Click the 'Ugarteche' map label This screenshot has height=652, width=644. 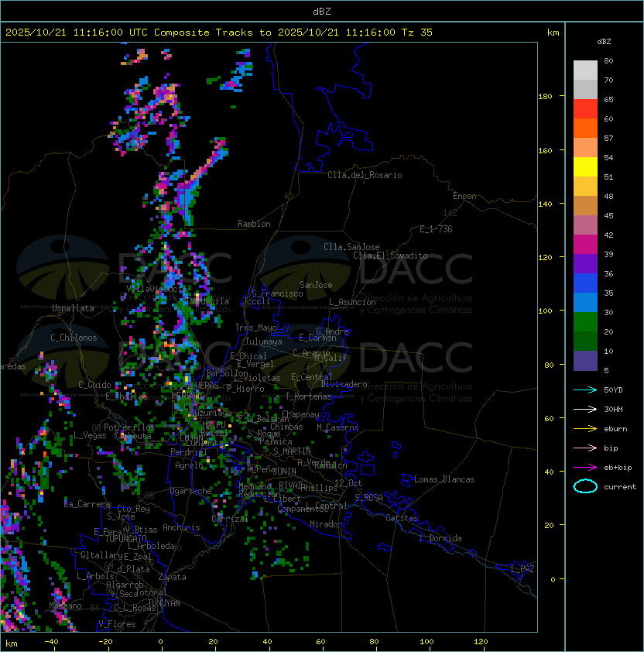[x=191, y=491]
